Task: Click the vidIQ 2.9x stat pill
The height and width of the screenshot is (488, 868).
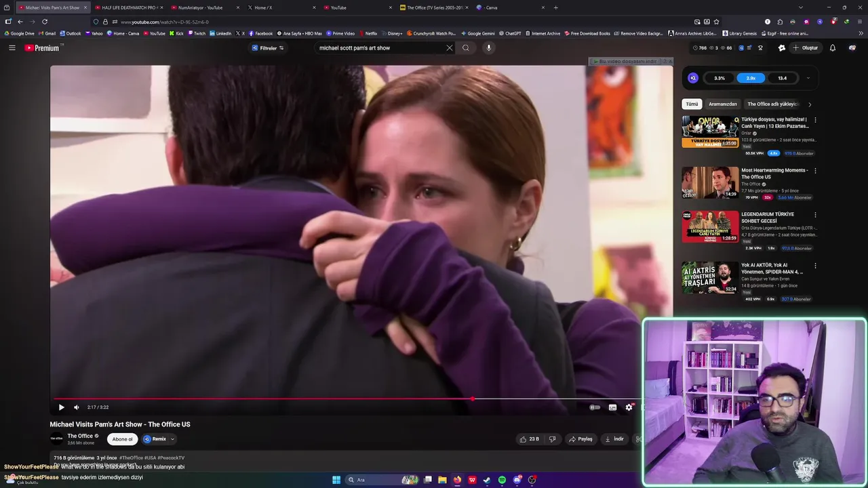Action: tap(751, 78)
